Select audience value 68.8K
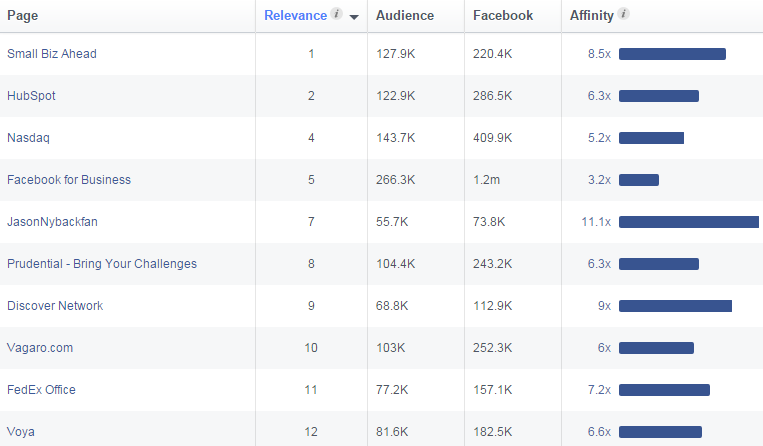Screen dimensions: 763x446 coord(392,306)
